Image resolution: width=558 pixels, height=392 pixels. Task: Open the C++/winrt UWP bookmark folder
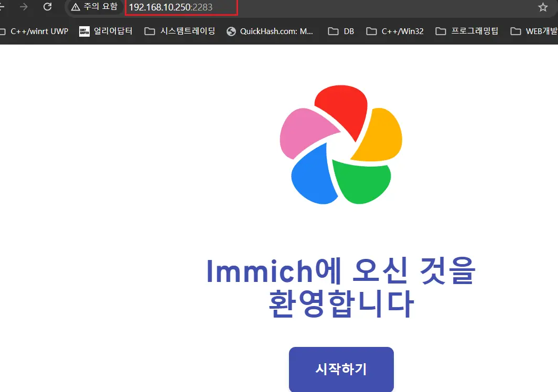pyautogui.click(x=35, y=31)
